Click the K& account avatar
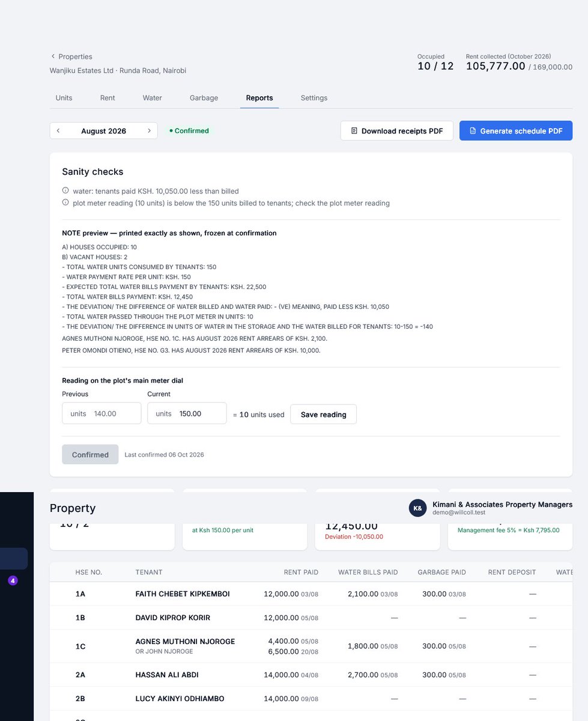 click(417, 508)
